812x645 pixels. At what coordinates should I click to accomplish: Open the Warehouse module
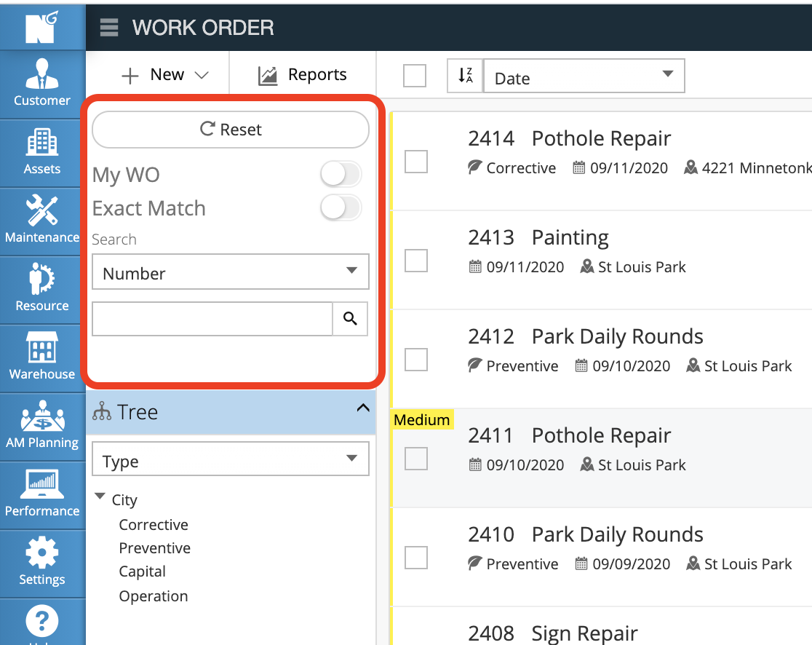coord(42,356)
